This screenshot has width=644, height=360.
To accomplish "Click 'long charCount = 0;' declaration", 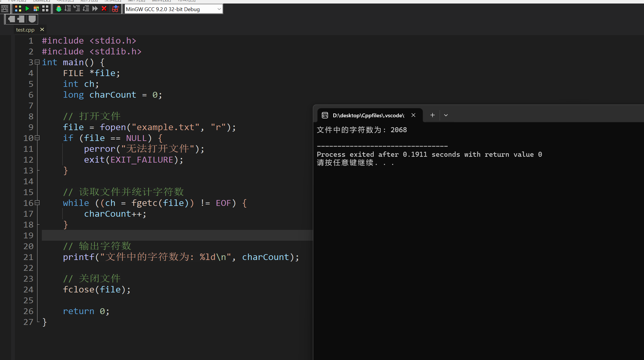I will coord(112,95).
